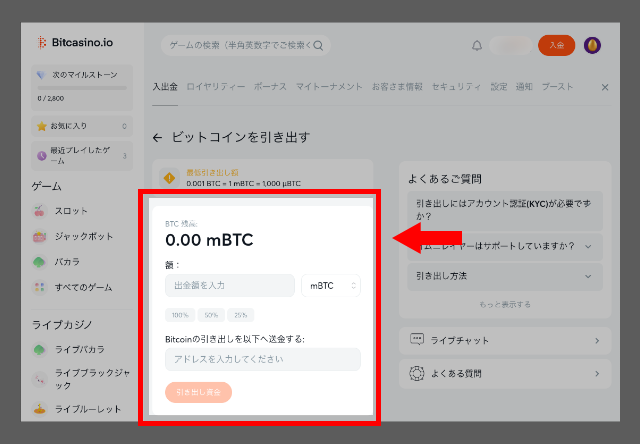This screenshot has height=444, width=640.
Task: Open バカラ from the sidebar
Action: (67, 262)
